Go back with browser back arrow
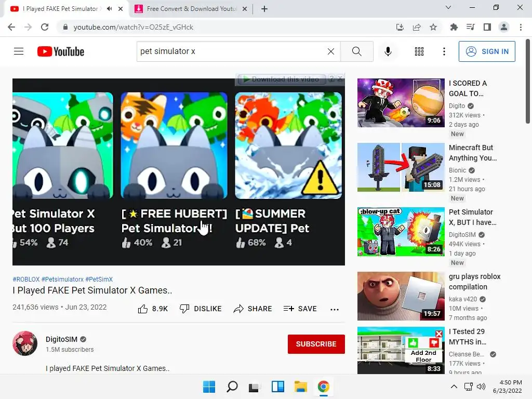This screenshot has height=399, width=532. (11, 27)
